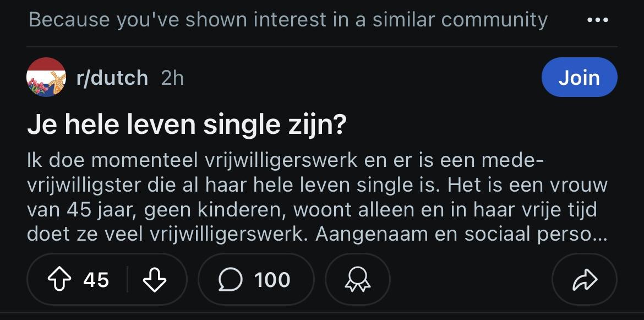
Task: Go to the r/dutch subreddit name
Action: tap(112, 78)
